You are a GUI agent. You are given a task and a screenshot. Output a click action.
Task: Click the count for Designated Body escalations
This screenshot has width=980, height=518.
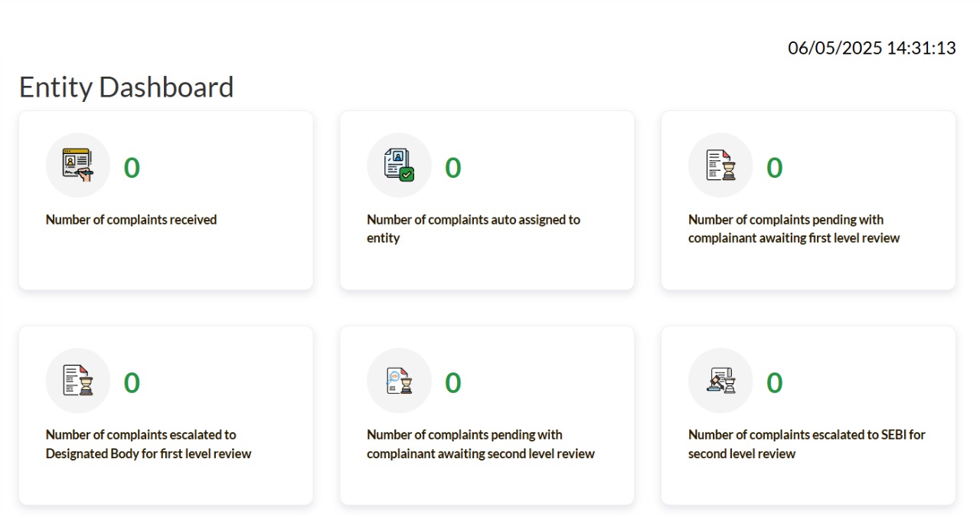pos(132,383)
